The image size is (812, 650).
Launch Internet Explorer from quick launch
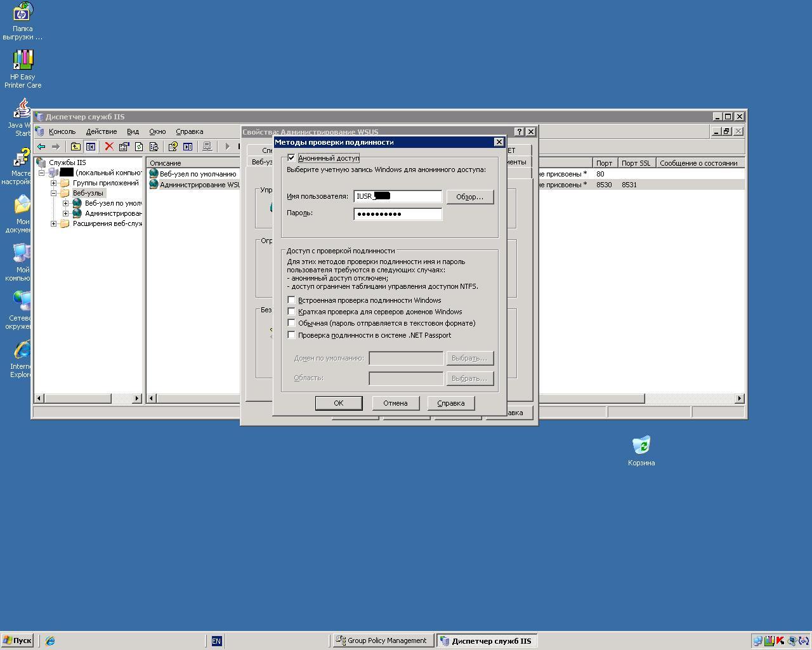[x=50, y=641]
